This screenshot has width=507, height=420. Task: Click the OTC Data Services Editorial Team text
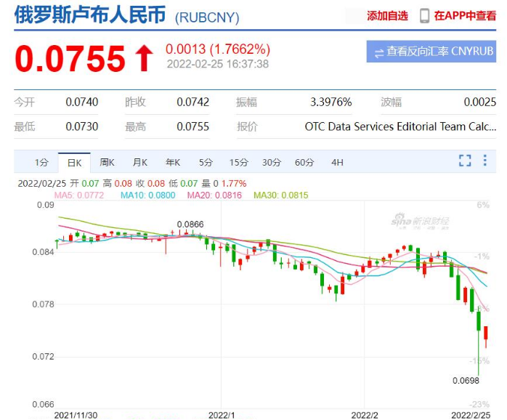(x=400, y=126)
